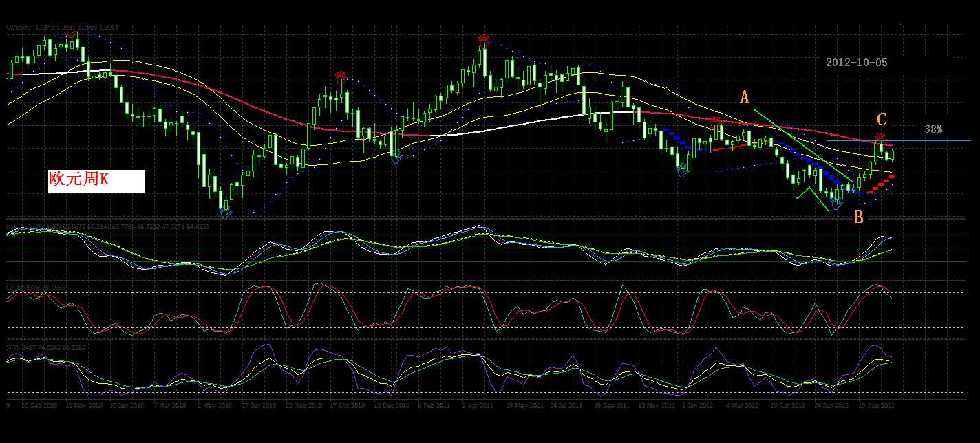Image resolution: width=980 pixels, height=443 pixels.
Task: Select the 4 Mar 2012 axis date
Action: click(743, 406)
